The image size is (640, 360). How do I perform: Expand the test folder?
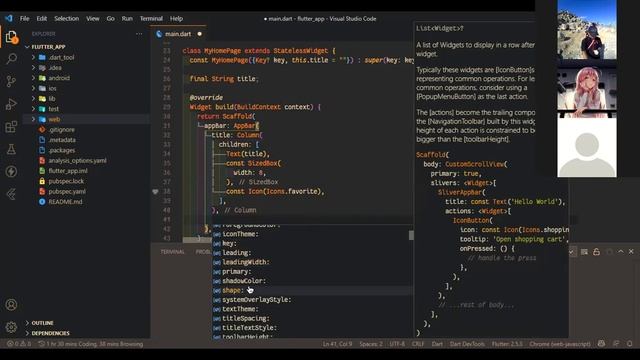33,109
